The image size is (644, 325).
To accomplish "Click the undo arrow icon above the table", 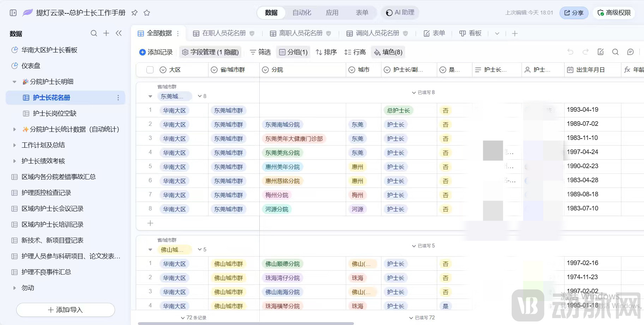I will tap(571, 52).
